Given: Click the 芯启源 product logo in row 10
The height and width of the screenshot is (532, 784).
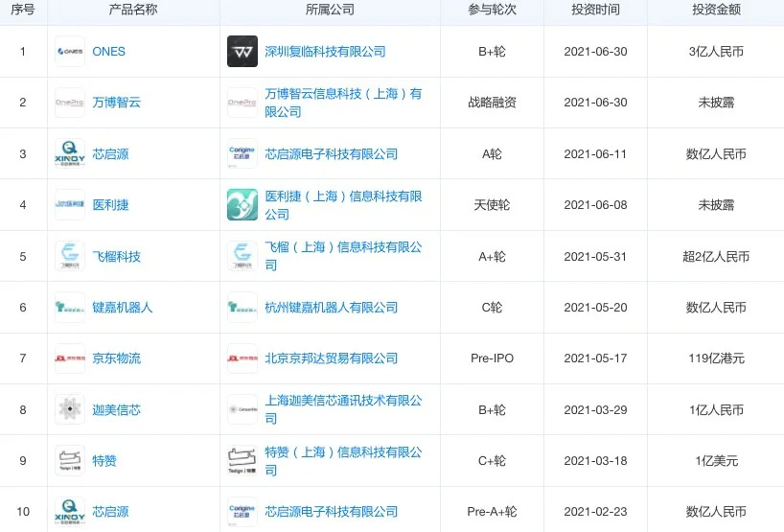Looking at the screenshot, I should [x=70, y=512].
